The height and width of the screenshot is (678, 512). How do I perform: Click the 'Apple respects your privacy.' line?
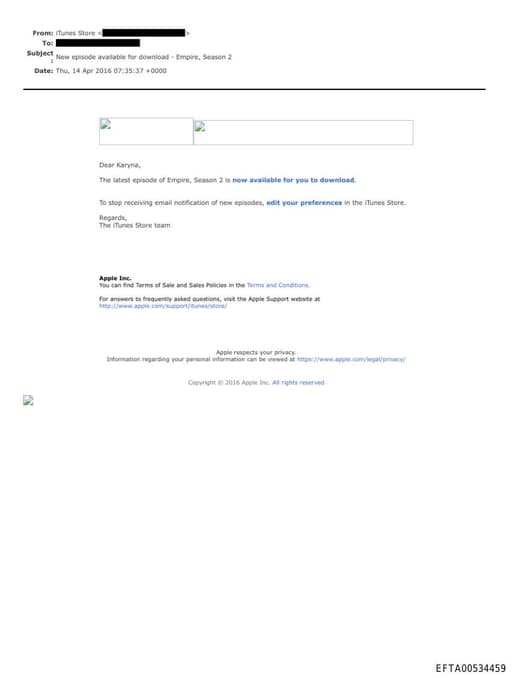[256, 352]
